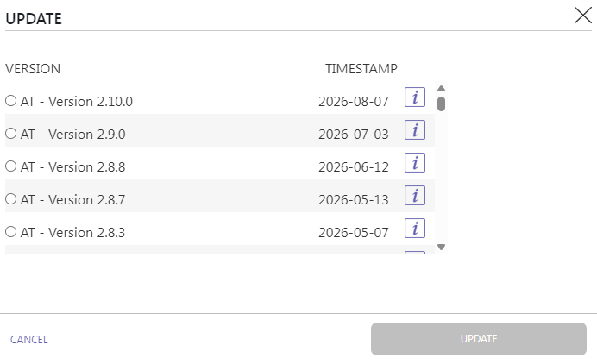Click the 2026-05-13 timestamp entry

click(x=354, y=200)
